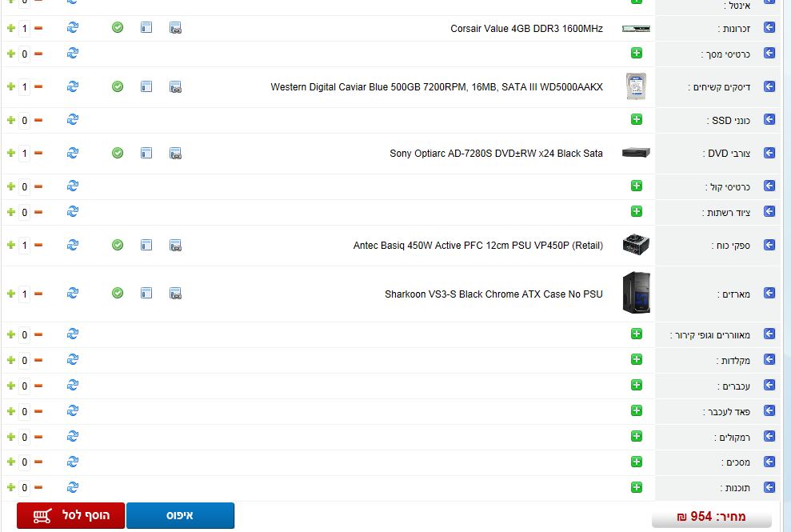Open details window icon for Western Digital drive
Viewport: 791px width, 532px height.
146,86
